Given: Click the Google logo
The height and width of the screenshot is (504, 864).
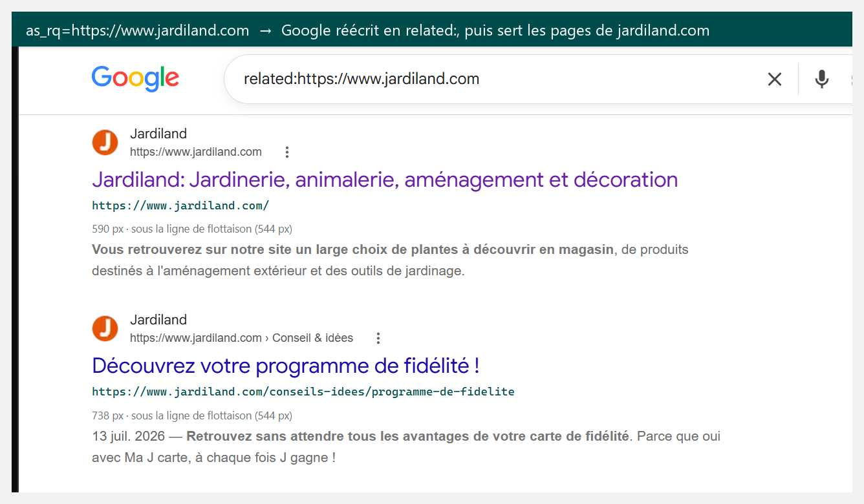Looking at the screenshot, I should click(135, 79).
